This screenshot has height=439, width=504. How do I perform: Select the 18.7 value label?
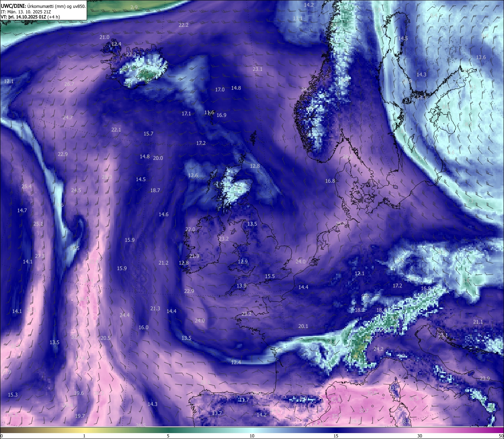(155, 191)
